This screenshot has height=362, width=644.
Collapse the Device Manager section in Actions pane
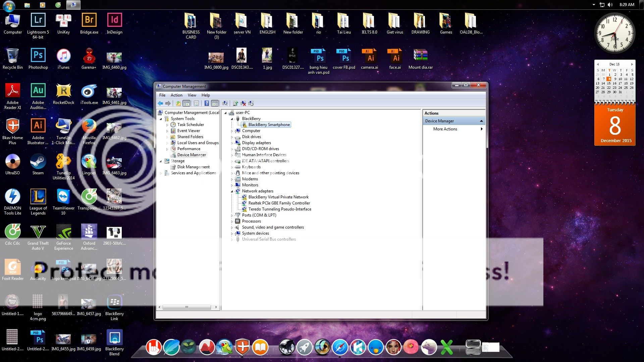coord(481,121)
